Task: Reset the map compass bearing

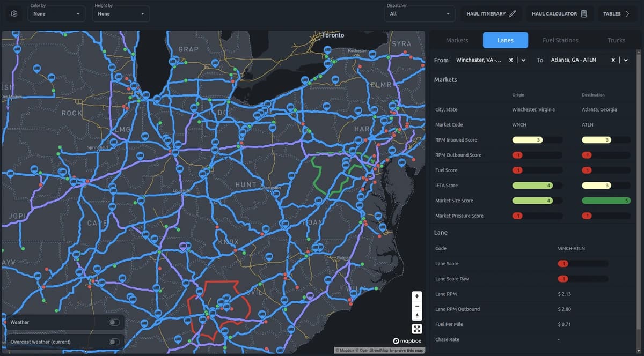Action: [417, 315]
